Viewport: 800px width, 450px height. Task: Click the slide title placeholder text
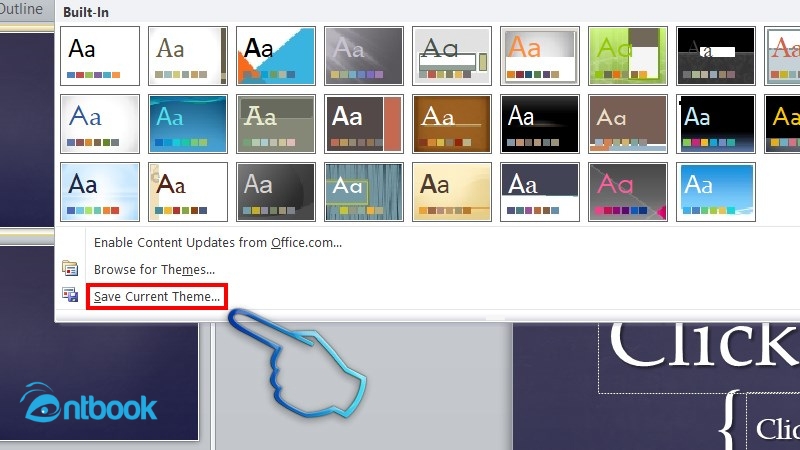(x=704, y=343)
